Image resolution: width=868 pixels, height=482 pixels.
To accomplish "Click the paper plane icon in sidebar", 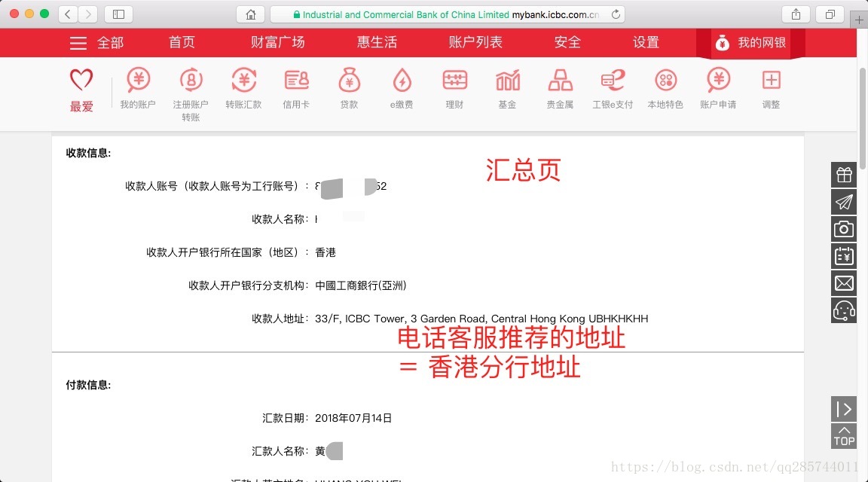I will (844, 202).
